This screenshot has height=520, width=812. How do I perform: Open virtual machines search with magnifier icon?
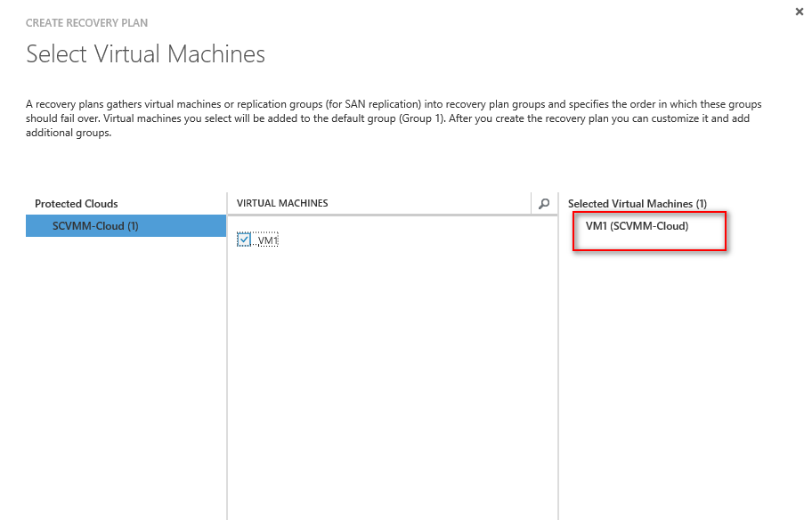click(544, 204)
